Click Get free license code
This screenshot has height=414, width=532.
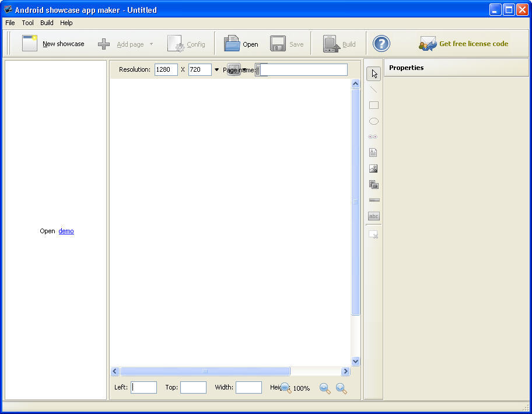(464, 43)
